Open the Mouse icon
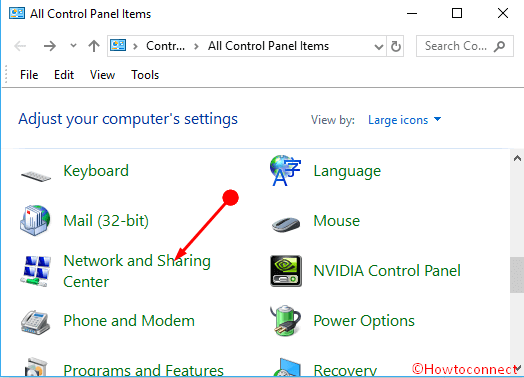This screenshot has width=524, height=378. (x=286, y=224)
